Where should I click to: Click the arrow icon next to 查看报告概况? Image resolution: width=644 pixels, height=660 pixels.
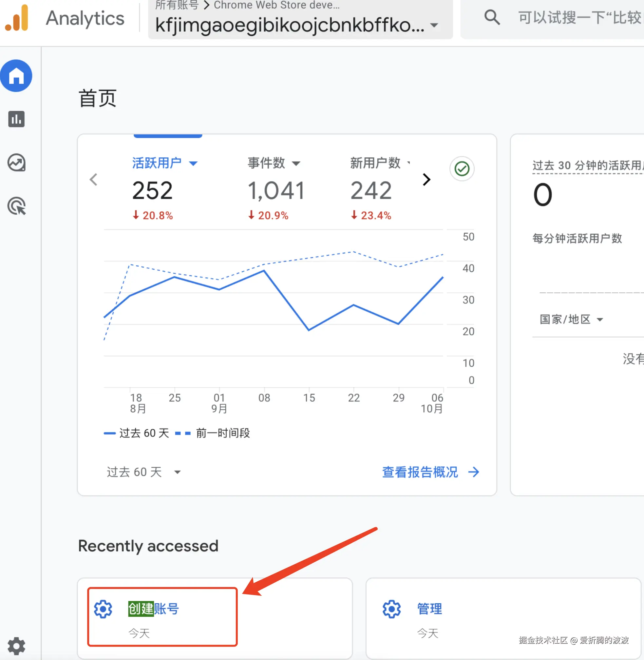coord(474,472)
